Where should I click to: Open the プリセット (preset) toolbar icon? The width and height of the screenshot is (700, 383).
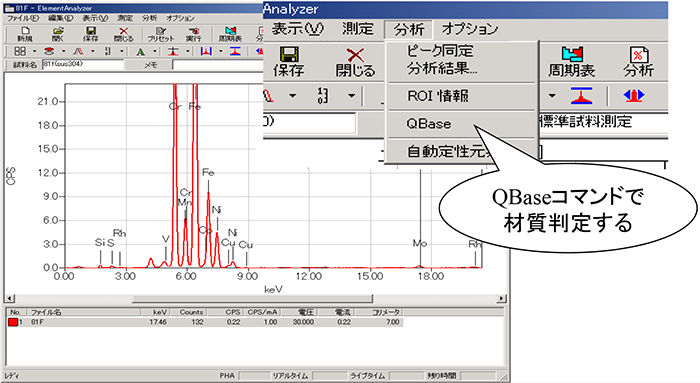(161, 34)
